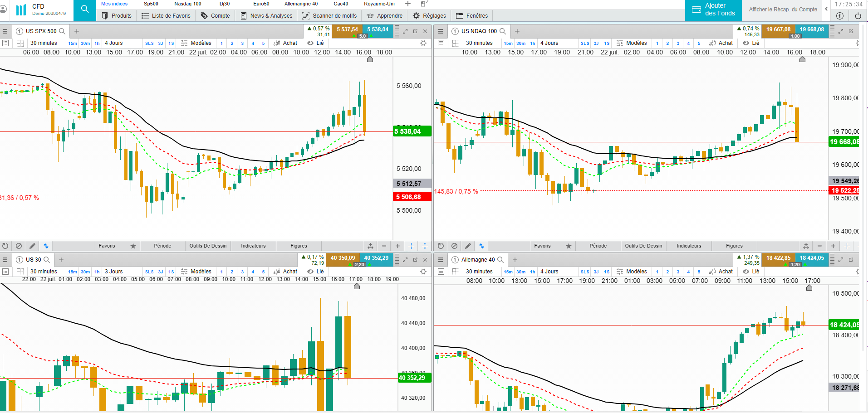Switch US SPX 500 chart to 15m
The image size is (868, 413).
coord(73,44)
